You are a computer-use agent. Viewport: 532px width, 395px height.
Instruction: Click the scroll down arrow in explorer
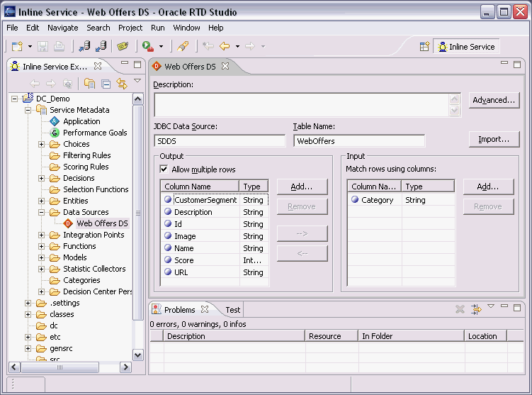click(x=137, y=355)
